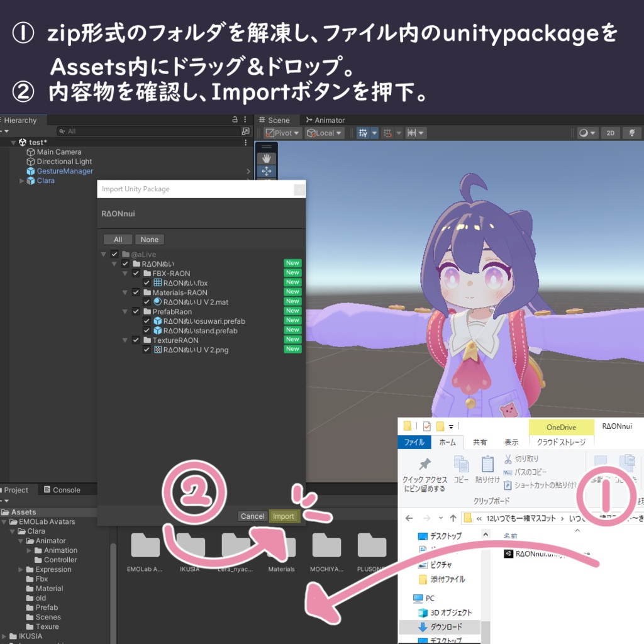Toggle the Materials-RAON folder checkbox
Image resolution: width=644 pixels, height=644 pixels.
(135, 292)
